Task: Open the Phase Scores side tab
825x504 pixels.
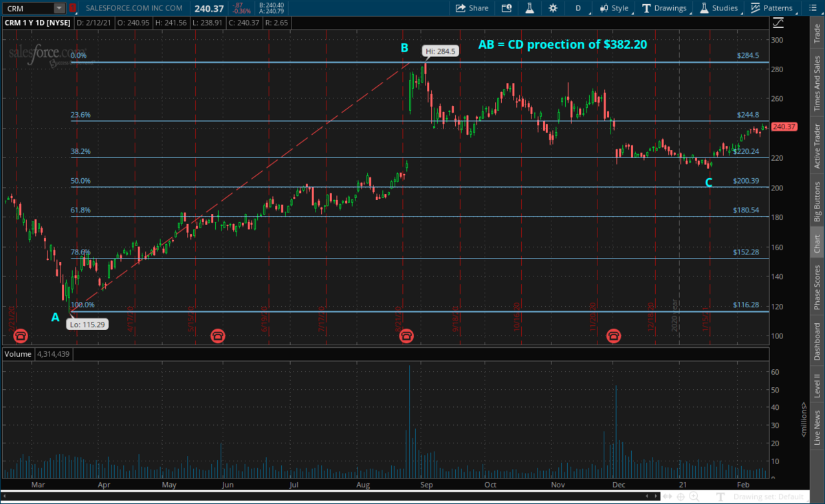Action: tap(817, 287)
